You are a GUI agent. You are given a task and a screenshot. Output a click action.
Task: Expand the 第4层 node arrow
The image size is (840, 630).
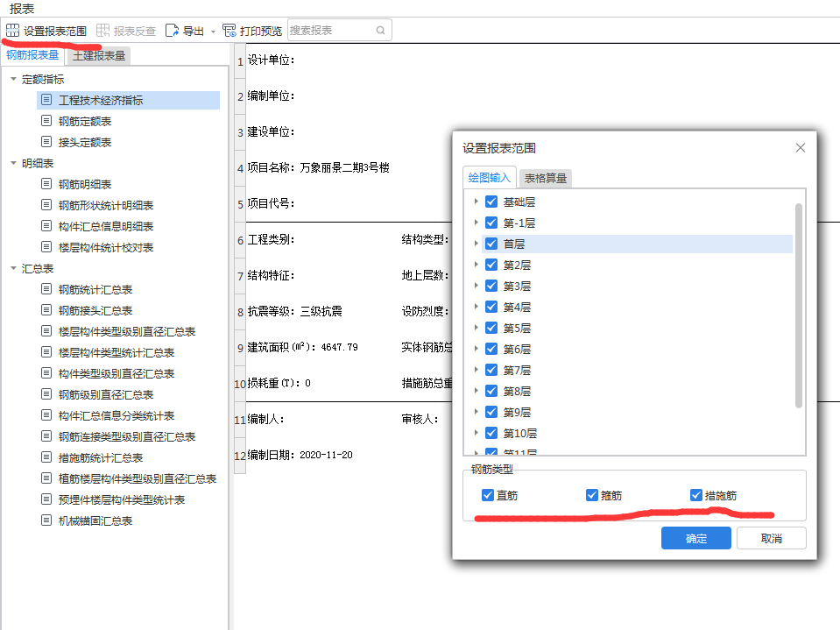[476, 307]
